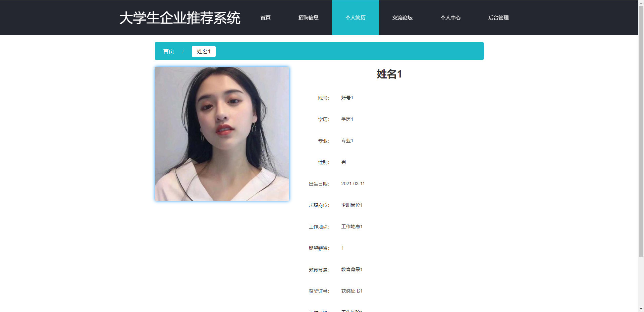
Task: Click the 账号1 account value
Action: (x=347, y=98)
